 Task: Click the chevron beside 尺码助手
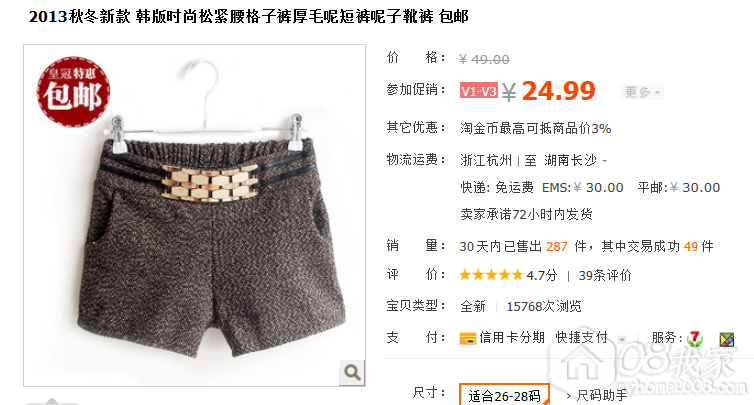tap(568, 396)
